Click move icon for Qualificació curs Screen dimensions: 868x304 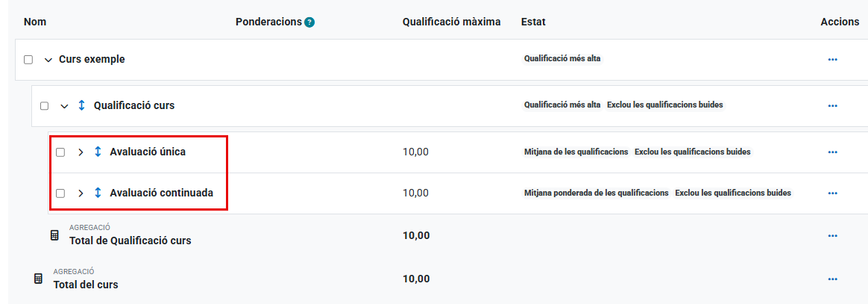[82, 105]
